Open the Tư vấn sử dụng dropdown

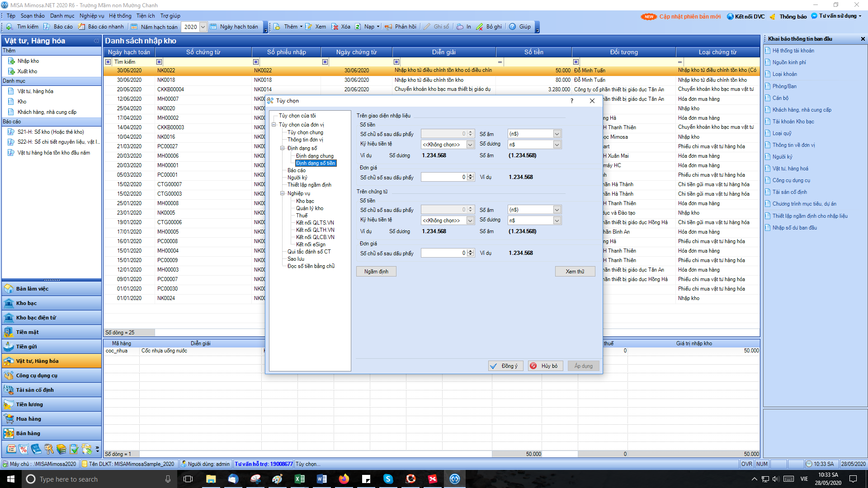[x=860, y=16]
